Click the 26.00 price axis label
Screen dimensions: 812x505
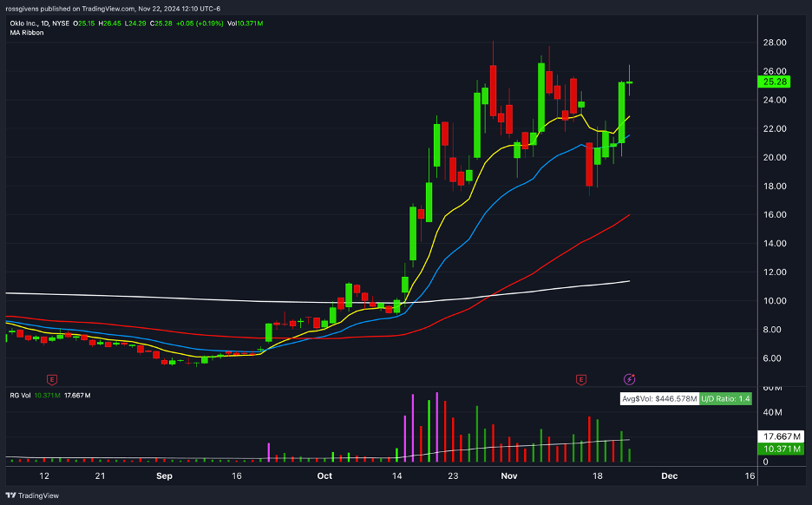[x=775, y=71]
